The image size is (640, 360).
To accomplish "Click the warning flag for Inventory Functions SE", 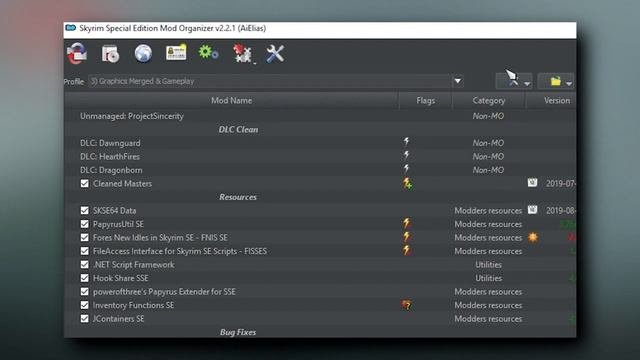I will pyautogui.click(x=407, y=305).
